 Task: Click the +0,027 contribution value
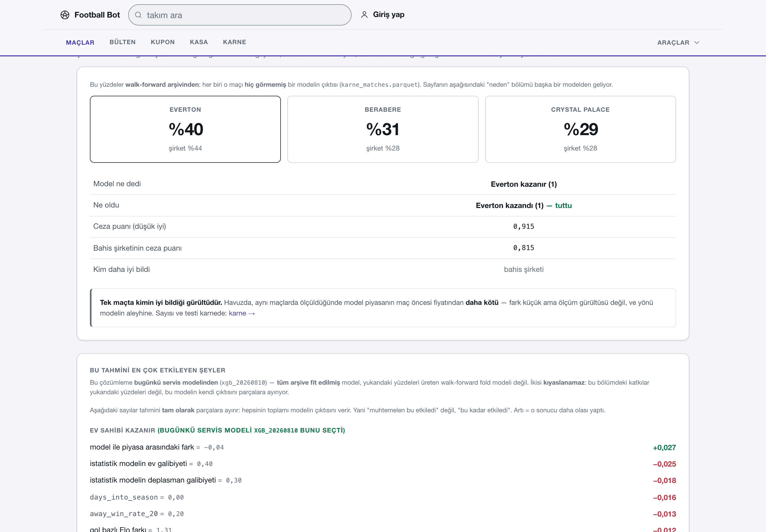tap(664, 448)
